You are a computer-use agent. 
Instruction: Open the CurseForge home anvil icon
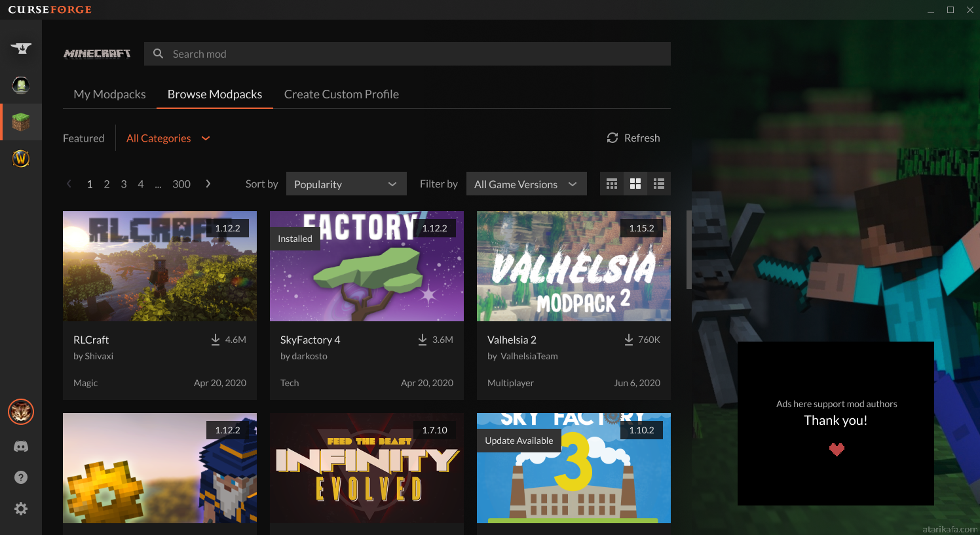[21, 49]
